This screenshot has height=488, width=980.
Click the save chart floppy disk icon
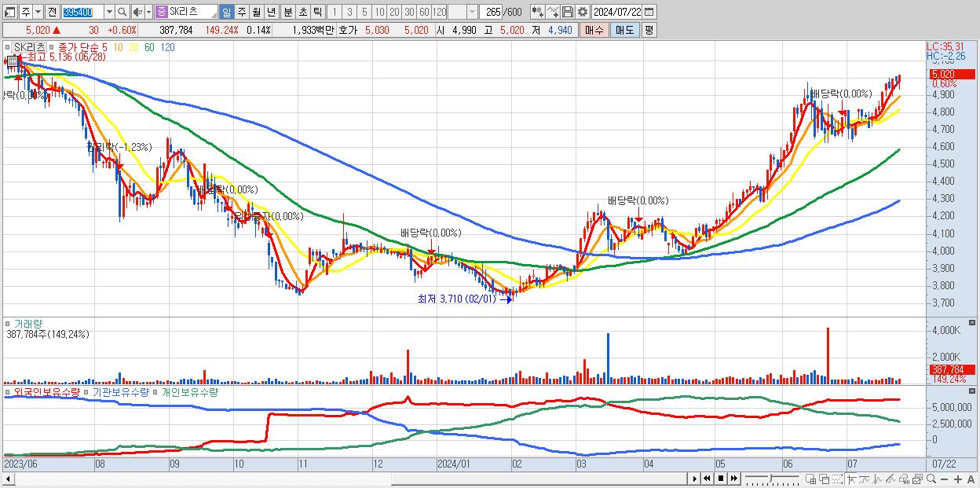568,12
